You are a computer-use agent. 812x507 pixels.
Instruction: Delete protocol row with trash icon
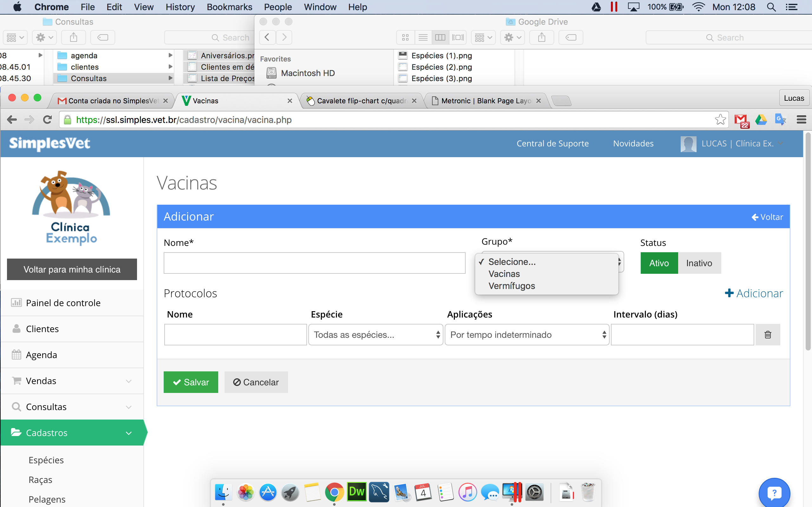coord(768,334)
